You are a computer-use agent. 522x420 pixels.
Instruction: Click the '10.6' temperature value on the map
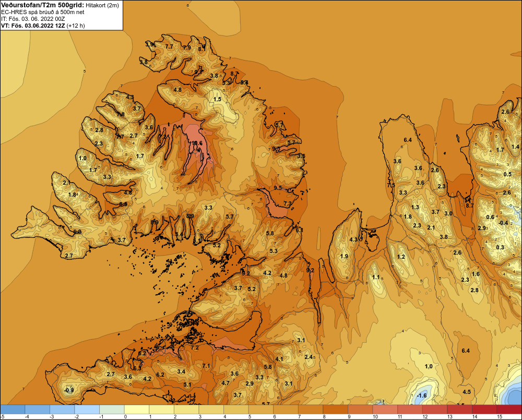tap(197, 143)
